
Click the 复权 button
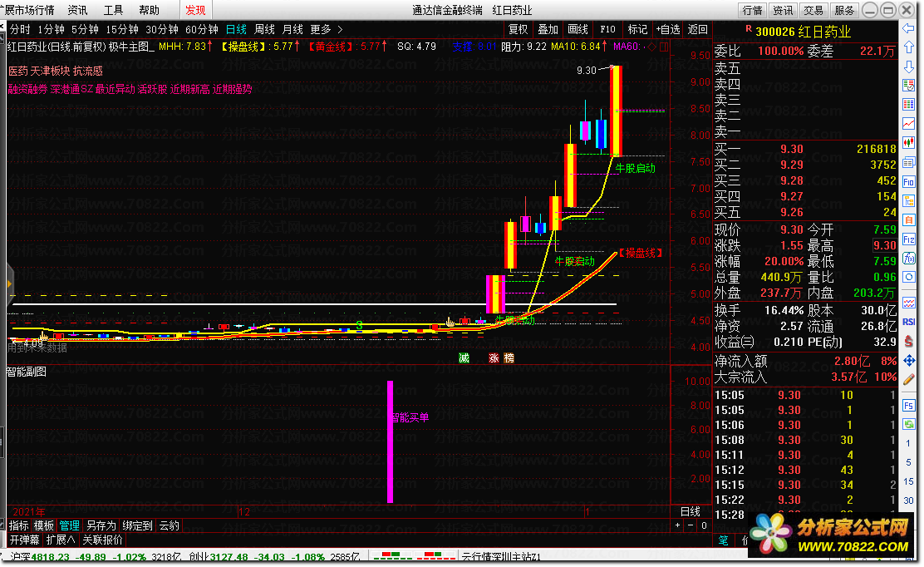pyautogui.click(x=519, y=29)
